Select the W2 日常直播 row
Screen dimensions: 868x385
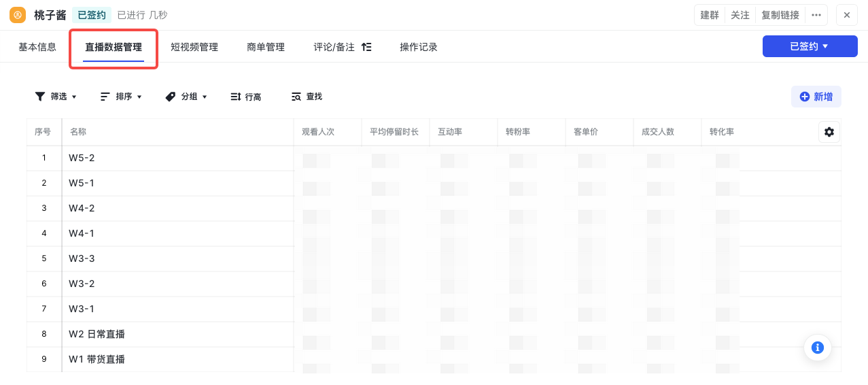[97, 334]
